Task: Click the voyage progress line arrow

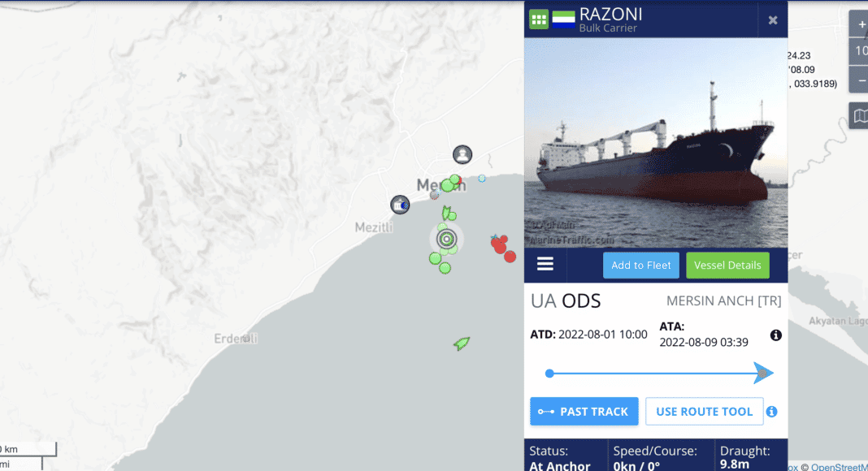Action: (763, 374)
